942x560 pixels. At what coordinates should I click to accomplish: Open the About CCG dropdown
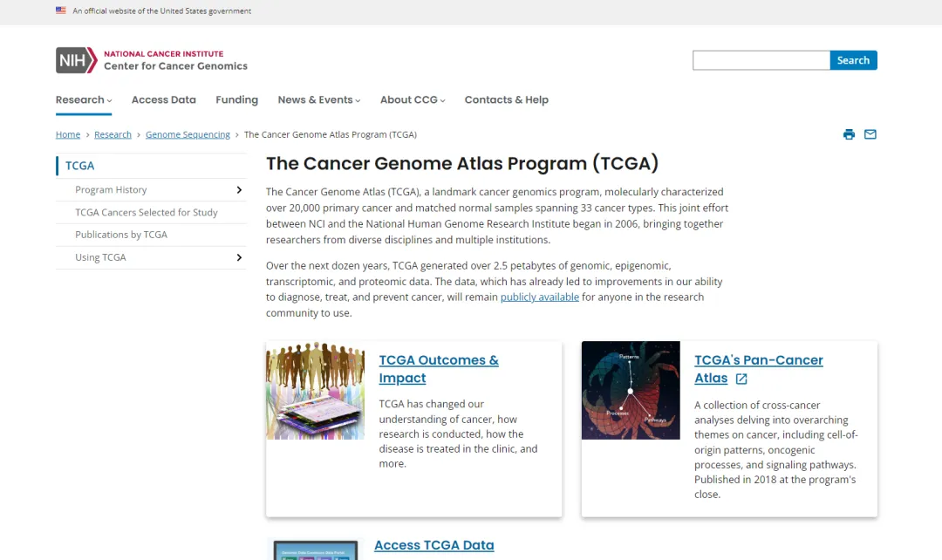pyautogui.click(x=413, y=99)
